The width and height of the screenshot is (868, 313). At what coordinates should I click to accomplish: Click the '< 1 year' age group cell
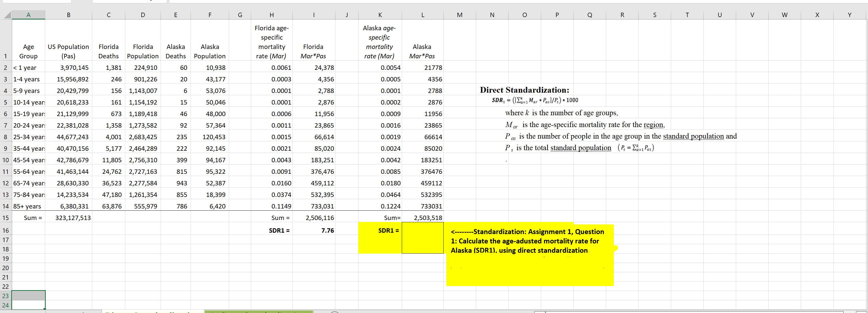(28, 68)
